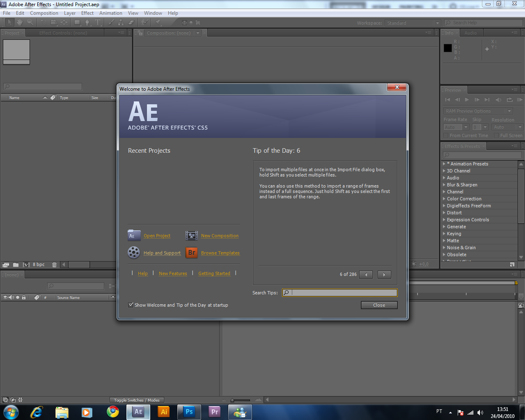Screen dimensions: 525x420
Task: Open the Composition menu
Action: click(44, 13)
